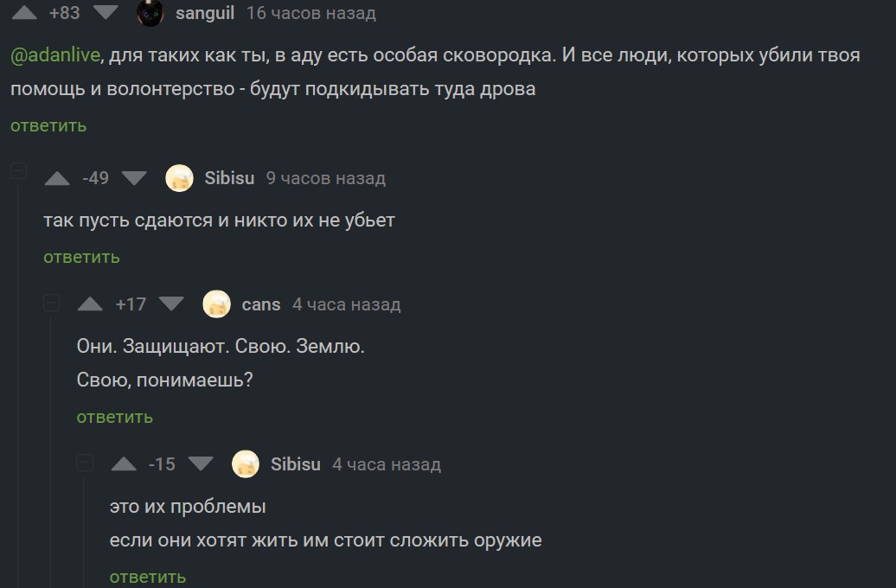Click the '16 часов назад' timestamp
Viewport: 896px width, 588px height.
[x=310, y=13]
